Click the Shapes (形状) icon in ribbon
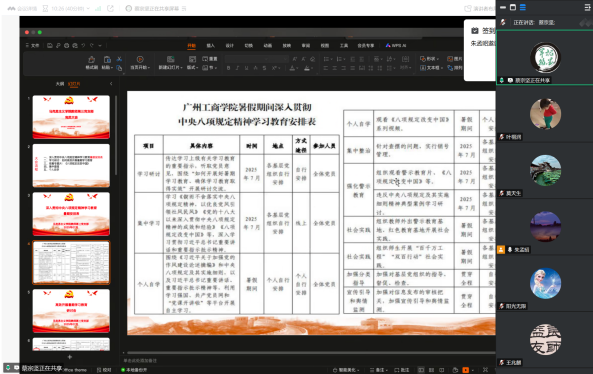This screenshot has height=374, width=593. point(429,59)
